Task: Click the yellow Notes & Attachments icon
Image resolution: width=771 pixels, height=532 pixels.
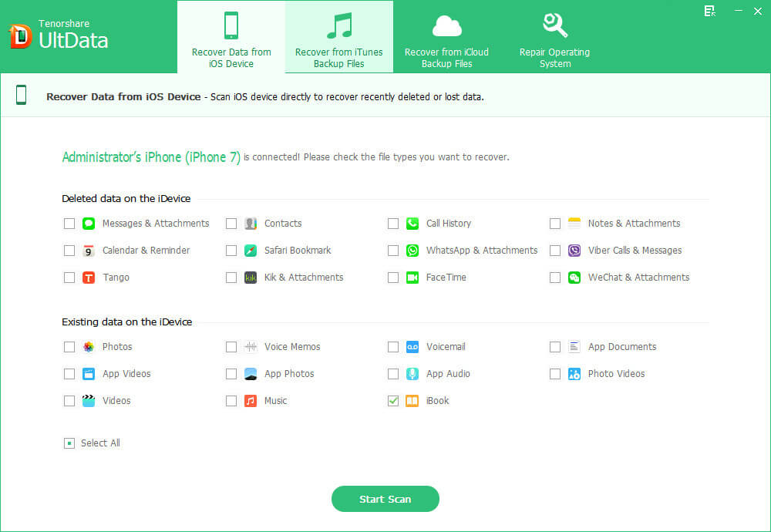Action: 574,224
